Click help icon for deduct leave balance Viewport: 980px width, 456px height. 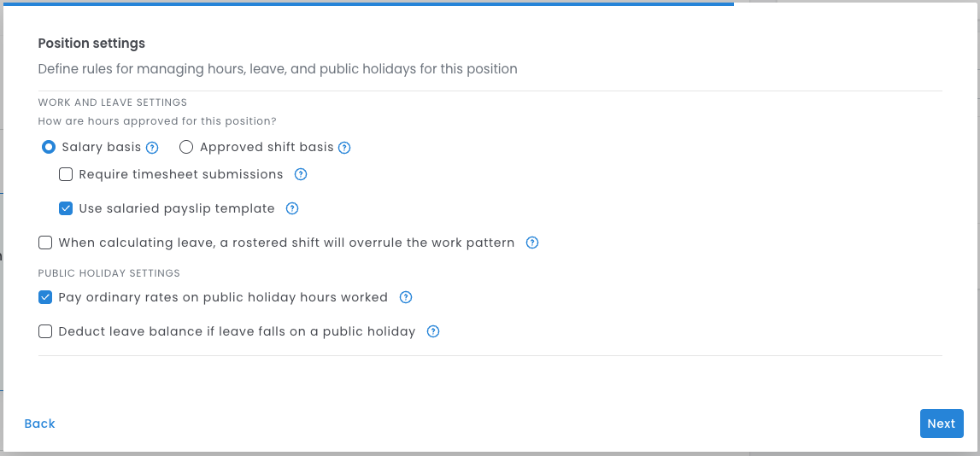pos(433,332)
